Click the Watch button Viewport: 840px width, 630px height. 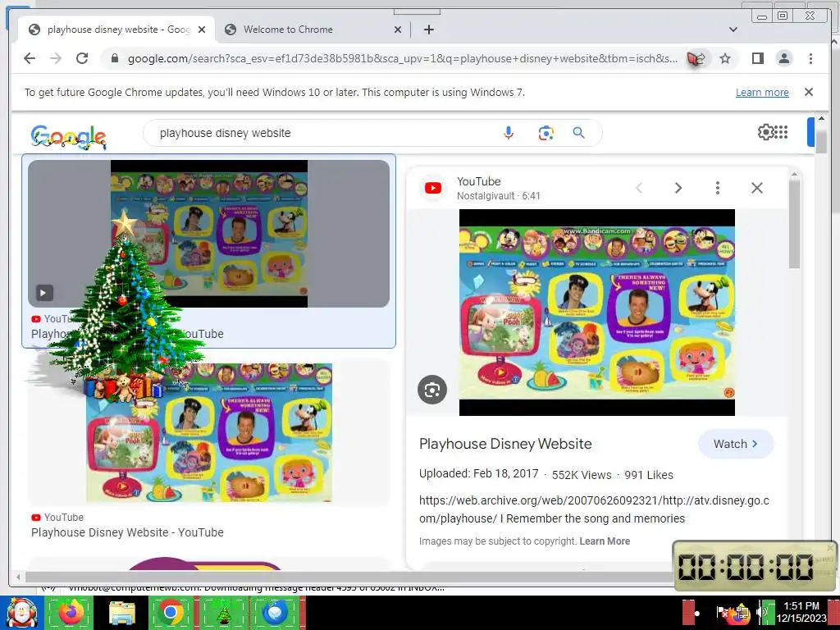(736, 444)
